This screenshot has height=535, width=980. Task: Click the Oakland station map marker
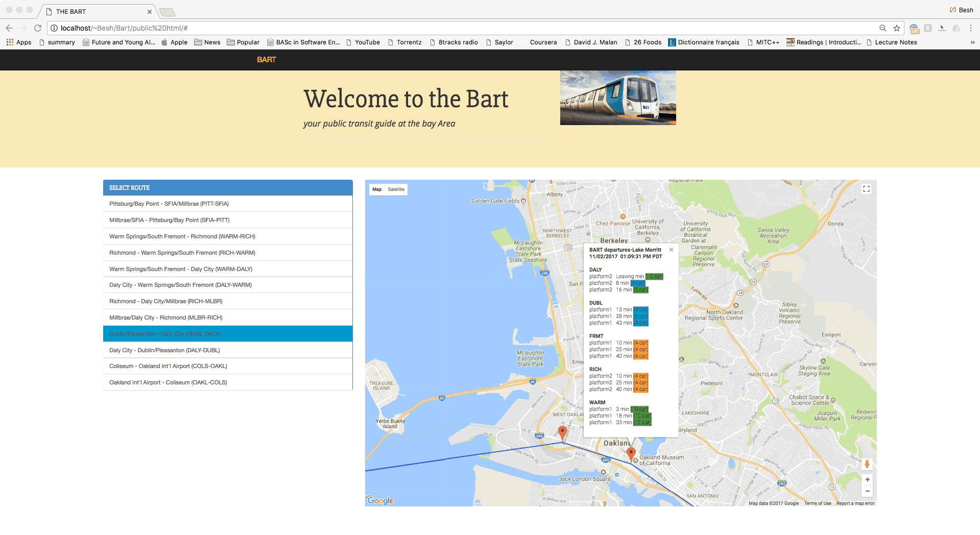point(562,433)
